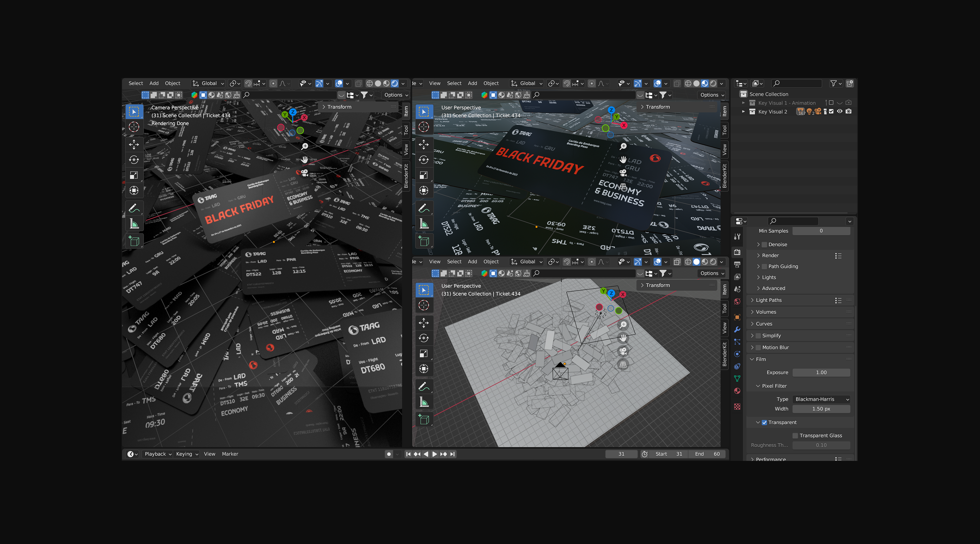Open the Render properties tab icon
Image resolution: width=980 pixels, height=544 pixels.
(x=737, y=252)
